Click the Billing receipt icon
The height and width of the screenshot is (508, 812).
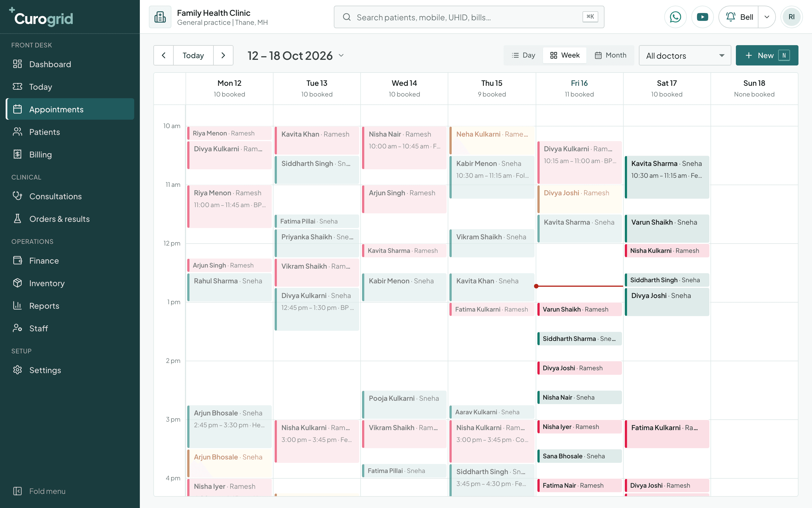pos(17,154)
